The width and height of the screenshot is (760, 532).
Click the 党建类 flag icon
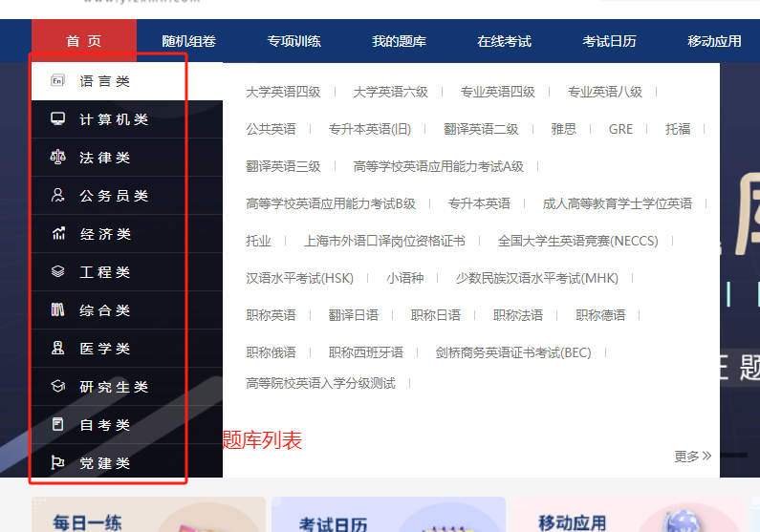pos(57,462)
